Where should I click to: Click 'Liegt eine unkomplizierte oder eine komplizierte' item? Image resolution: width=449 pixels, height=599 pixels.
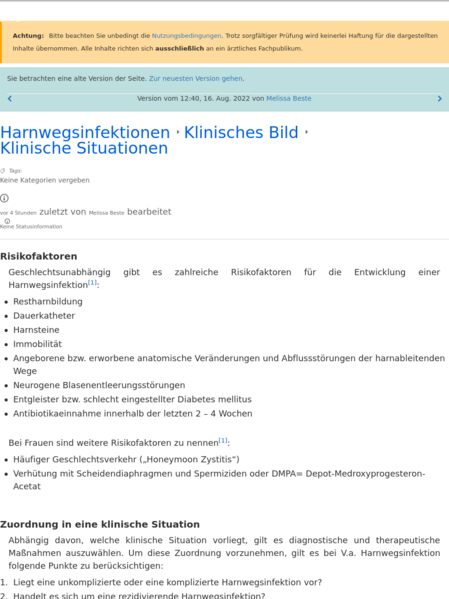[167, 582]
